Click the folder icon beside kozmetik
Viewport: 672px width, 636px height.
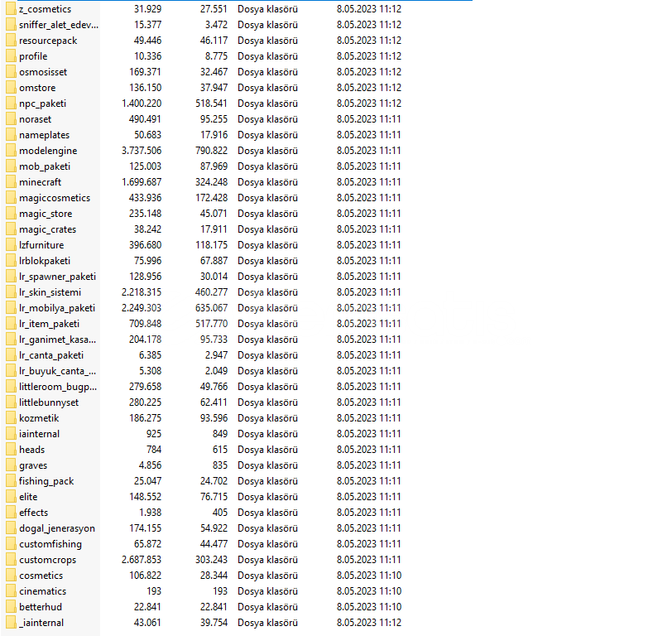coord(11,418)
